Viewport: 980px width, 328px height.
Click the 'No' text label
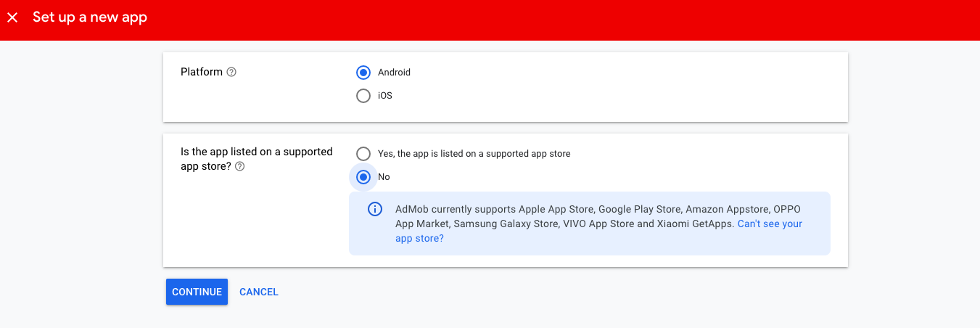pyautogui.click(x=384, y=177)
